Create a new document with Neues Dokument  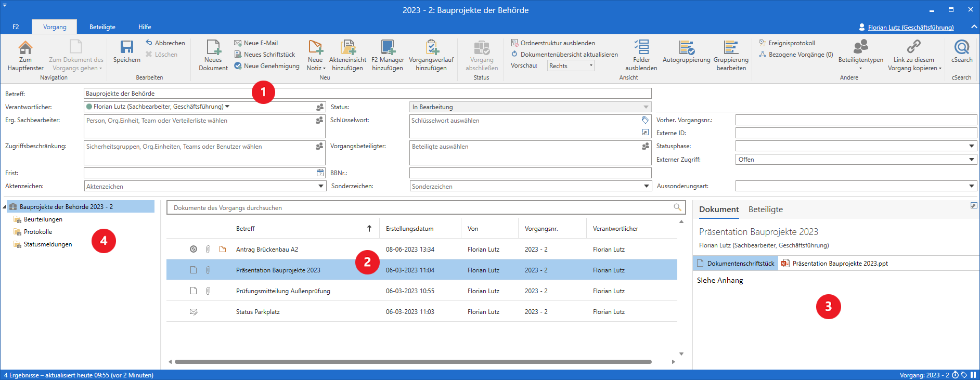(213, 48)
